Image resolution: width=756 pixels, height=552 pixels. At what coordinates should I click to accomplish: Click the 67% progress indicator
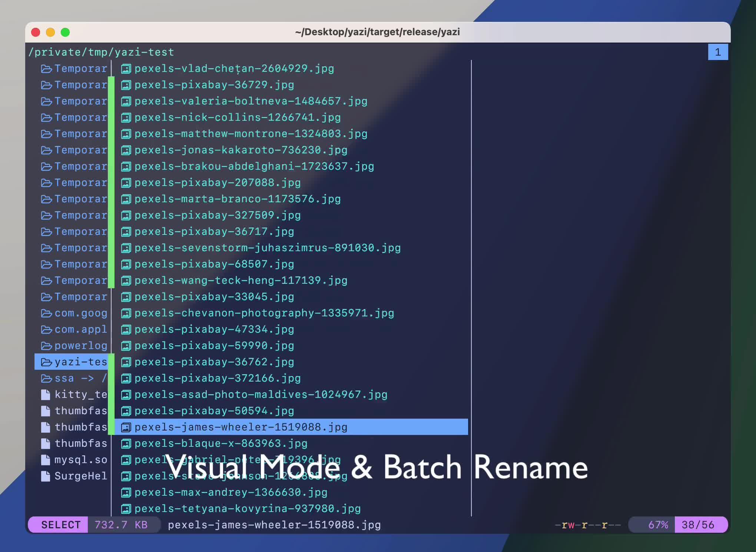point(658,525)
